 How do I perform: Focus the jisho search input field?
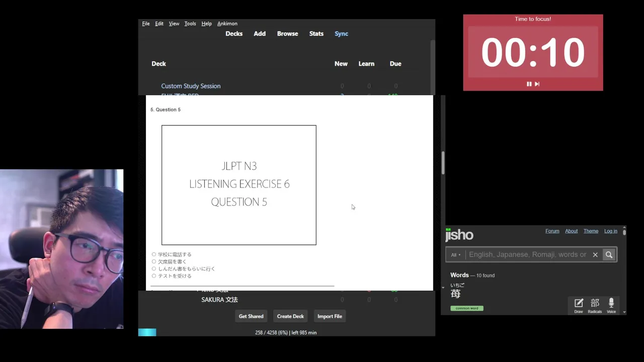[x=528, y=254]
